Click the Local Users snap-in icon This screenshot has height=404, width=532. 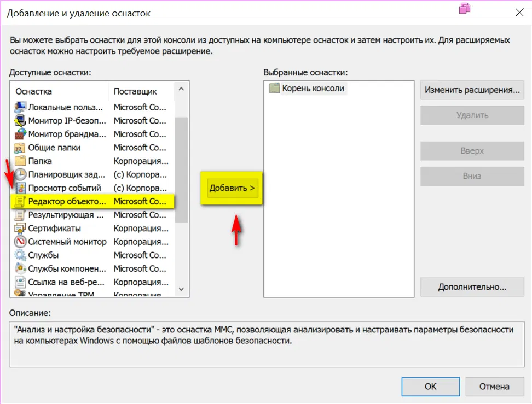pyautogui.click(x=20, y=107)
